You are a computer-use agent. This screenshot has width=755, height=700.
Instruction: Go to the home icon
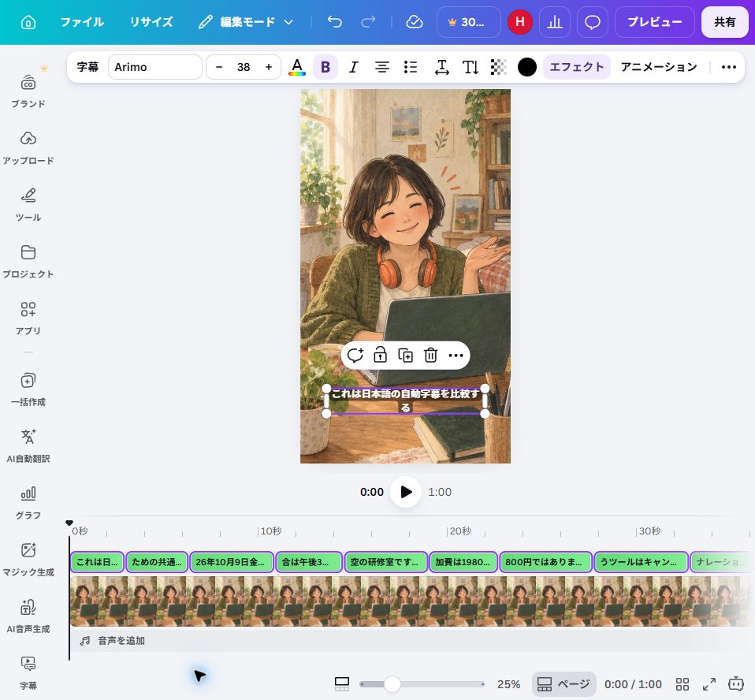(28, 22)
